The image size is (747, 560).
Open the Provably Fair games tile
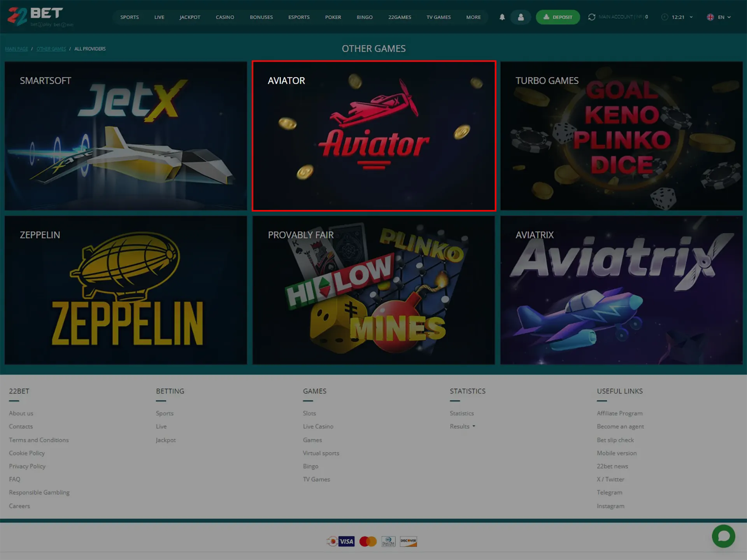pyautogui.click(x=373, y=290)
